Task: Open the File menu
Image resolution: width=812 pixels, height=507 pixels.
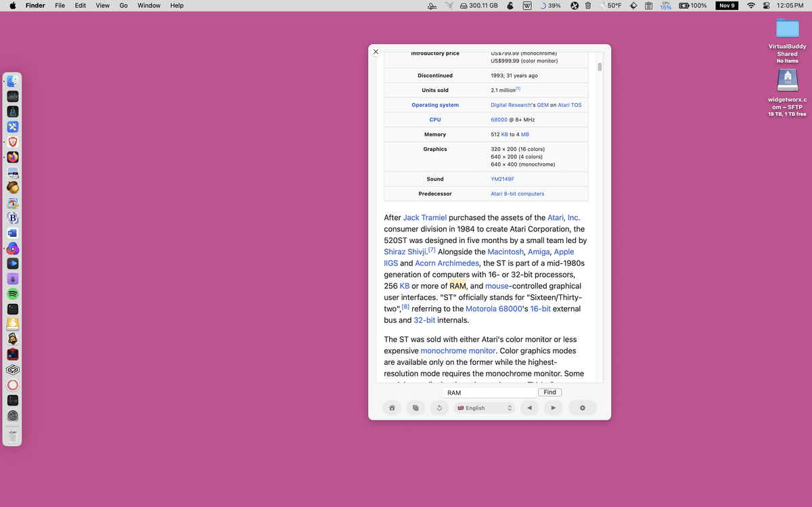Action: [60, 5]
